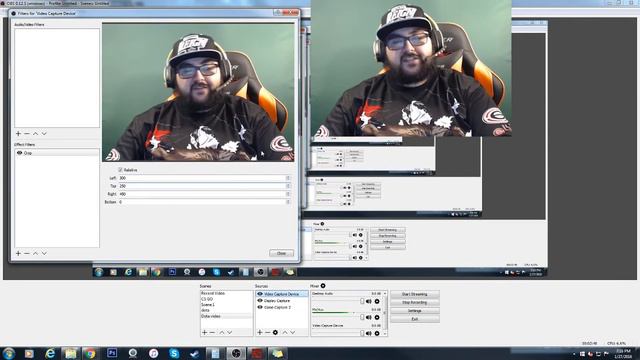Add a source with the Sources plus icon

click(x=260, y=332)
